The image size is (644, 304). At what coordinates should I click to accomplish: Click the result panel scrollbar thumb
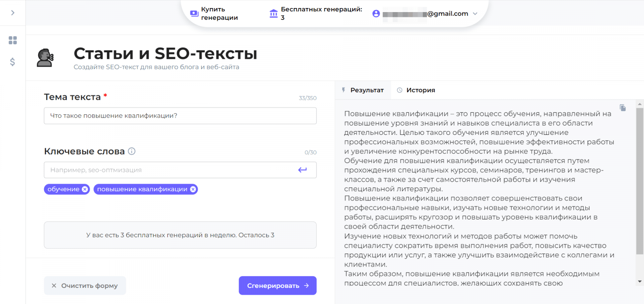(640, 181)
